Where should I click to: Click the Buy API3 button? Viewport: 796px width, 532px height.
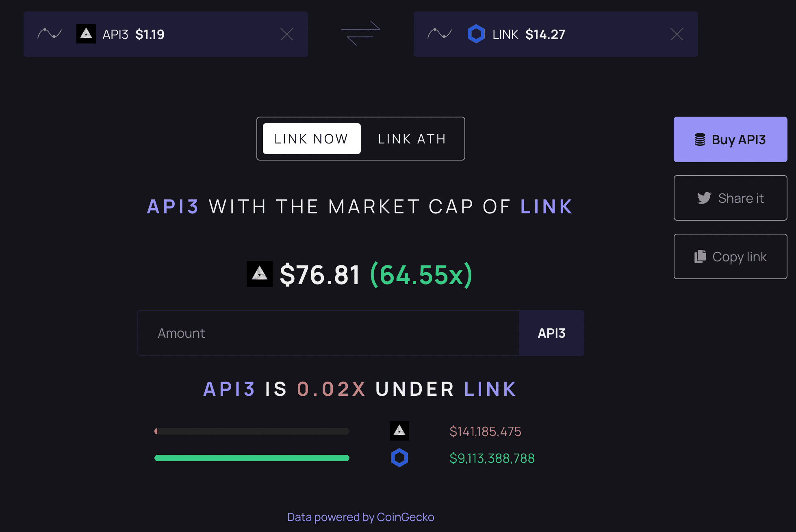point(730,139)
